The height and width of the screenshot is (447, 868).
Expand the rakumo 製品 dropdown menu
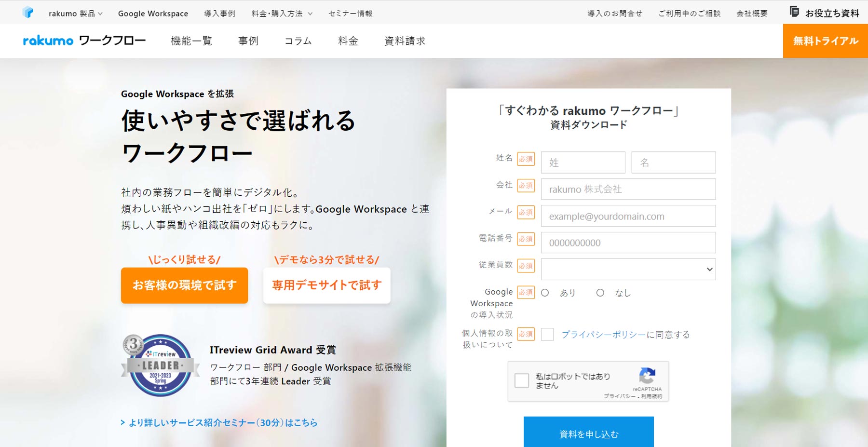point(76,14)
